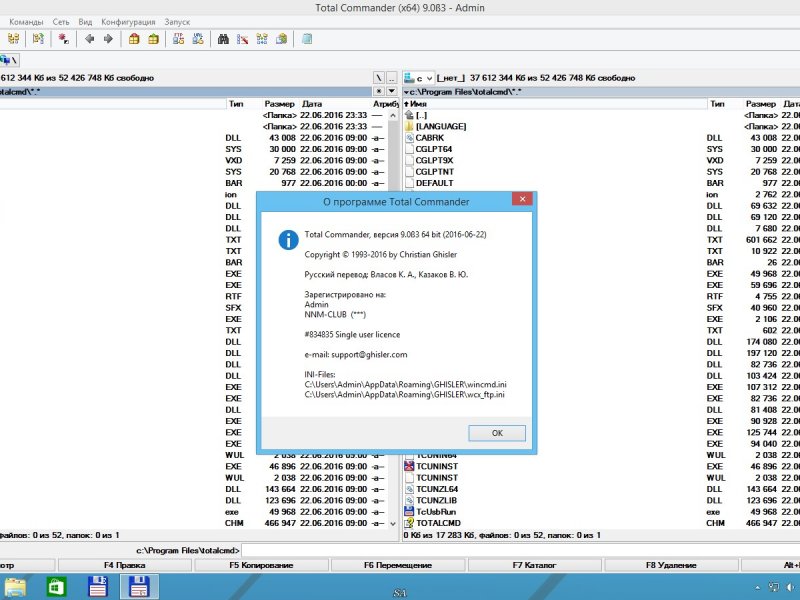Select the [..] parent entry in right panel
800x600 pixels.
coord(421,115)
